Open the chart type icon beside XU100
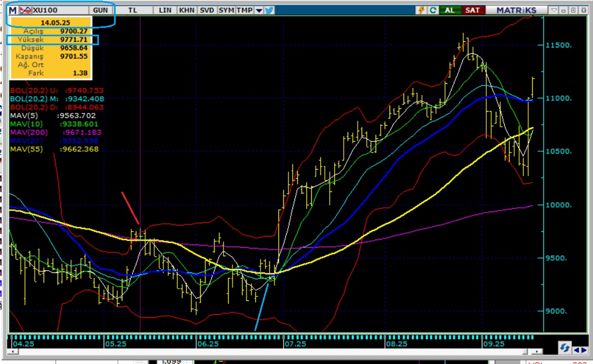 pos(26,10)
